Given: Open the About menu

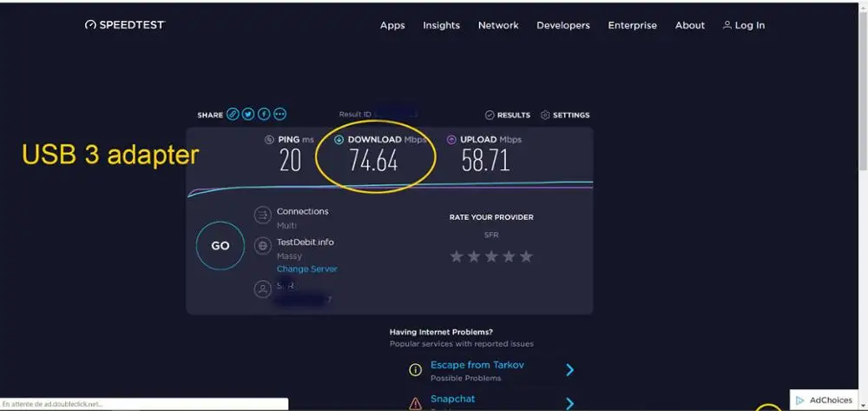Looking at the screenshot, I should 690,25.
